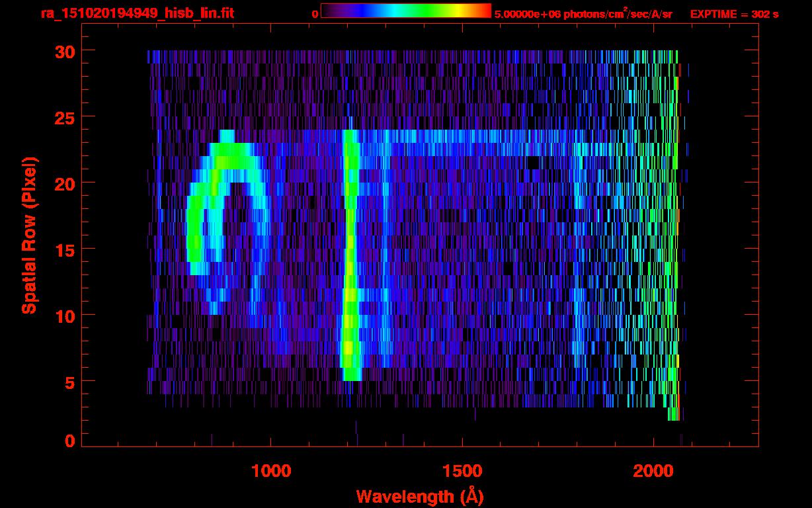
Task: Click the x-axis tick label 1000
Action: click(271, 471)
